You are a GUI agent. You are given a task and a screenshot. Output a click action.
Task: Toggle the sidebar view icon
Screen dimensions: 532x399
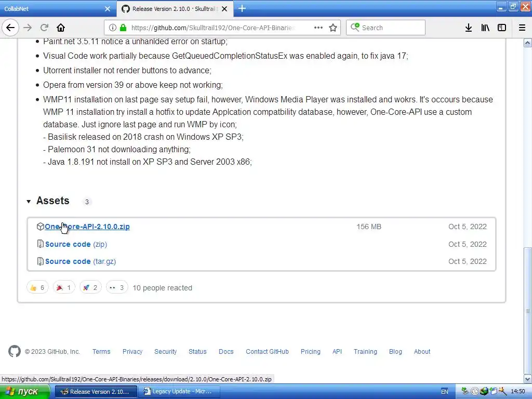502,28
